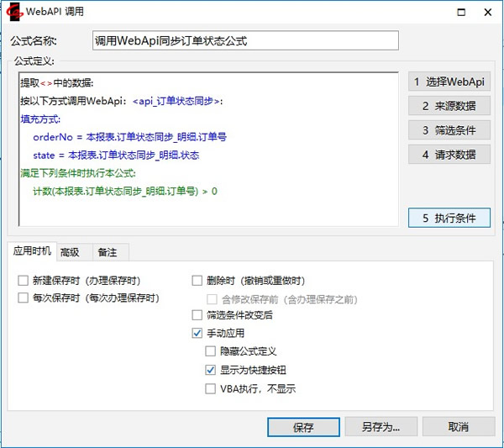Switch to the 高级 tab
Viewport: 504px width, 448px height.
click(70, 251)
